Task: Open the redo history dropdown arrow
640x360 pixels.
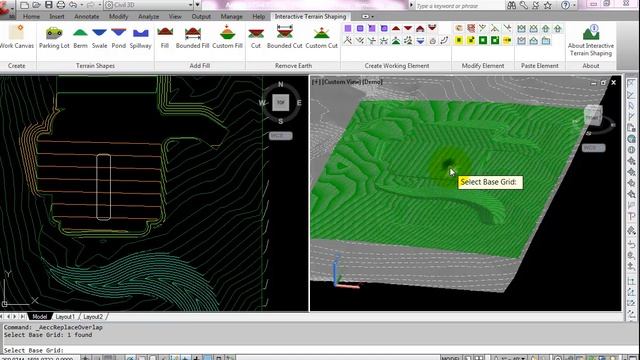Action: pos(99,5)
